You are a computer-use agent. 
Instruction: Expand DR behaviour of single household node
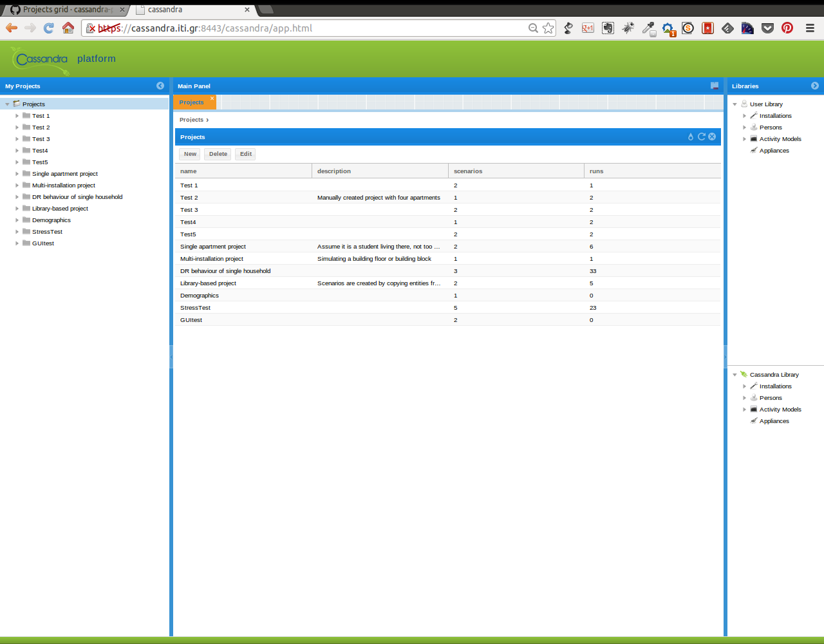pos(17,197)
